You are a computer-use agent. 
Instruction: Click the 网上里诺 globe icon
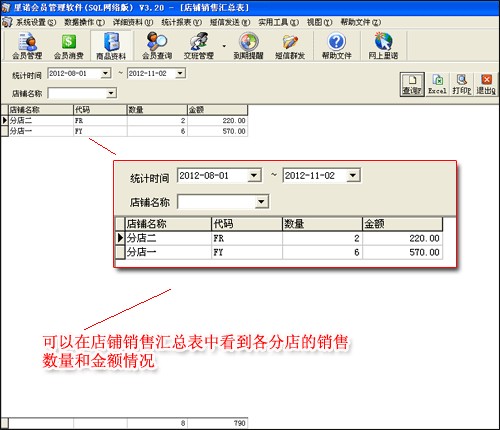point(383,46)
